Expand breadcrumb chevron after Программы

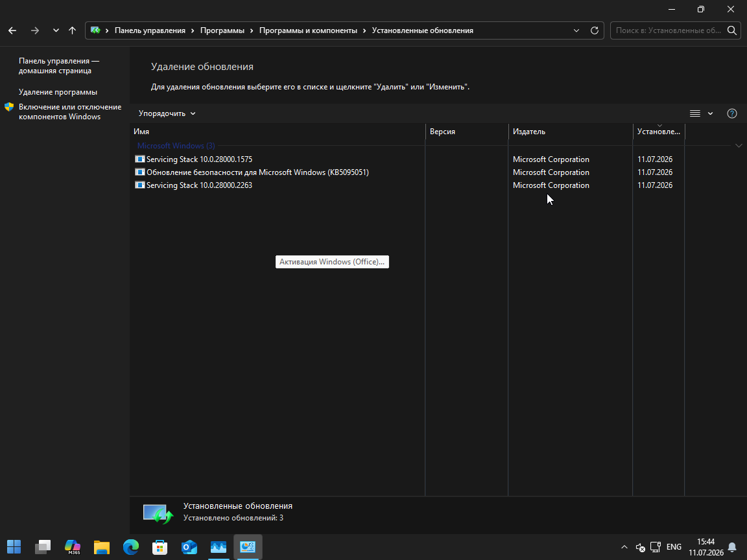[252, 30]
